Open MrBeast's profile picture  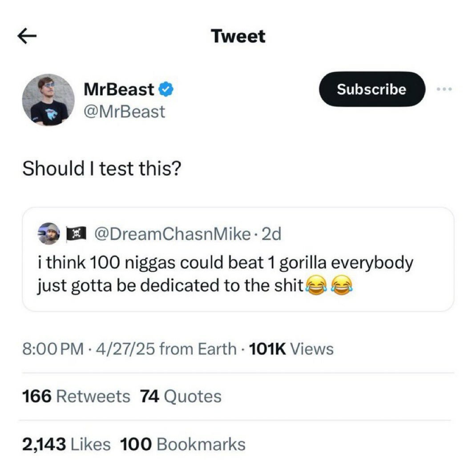point(48,100)
